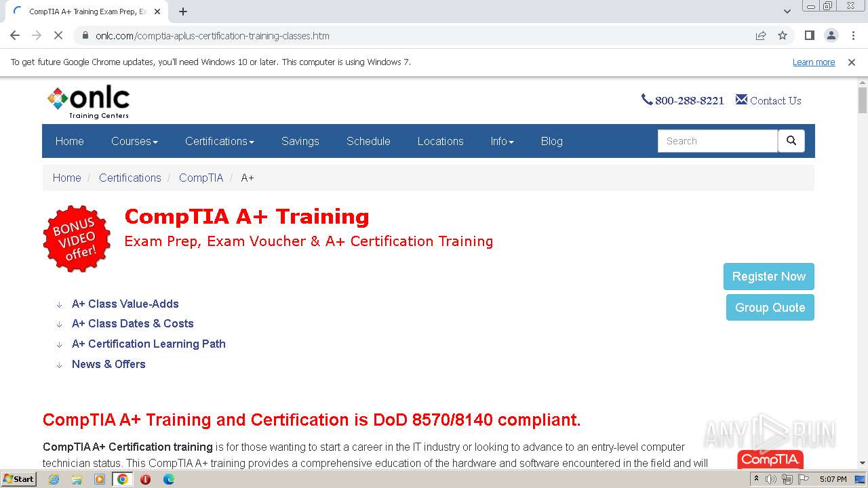Open Learn more about Chrome updates
868x488 pixels.
814,62
